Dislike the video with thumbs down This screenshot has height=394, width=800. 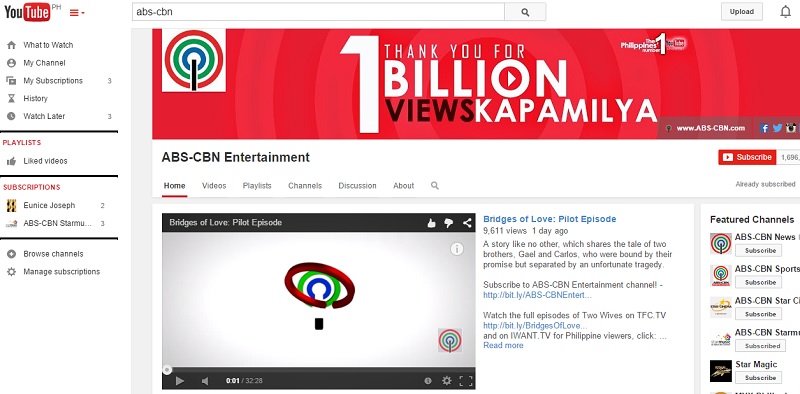tap(449, 223)
